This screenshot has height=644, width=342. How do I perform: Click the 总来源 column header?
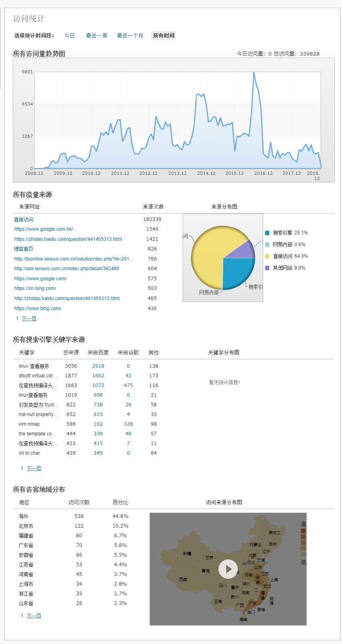(x=71, y=352)
